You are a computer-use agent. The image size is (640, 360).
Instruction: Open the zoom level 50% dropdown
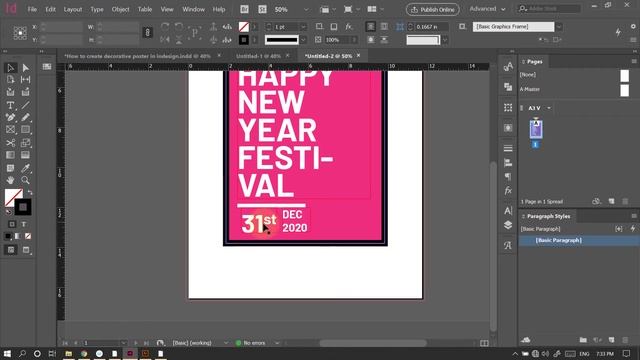click(x=306, y=9)
